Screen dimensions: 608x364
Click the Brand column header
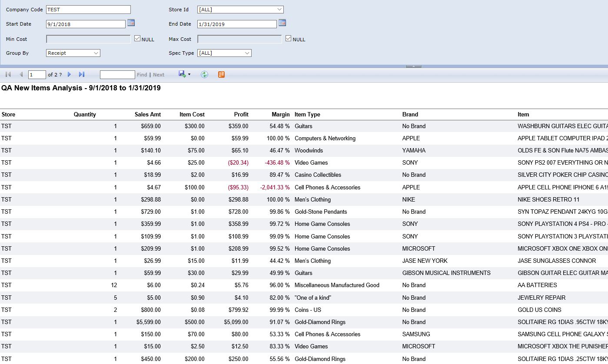click(x=410, y=115)
